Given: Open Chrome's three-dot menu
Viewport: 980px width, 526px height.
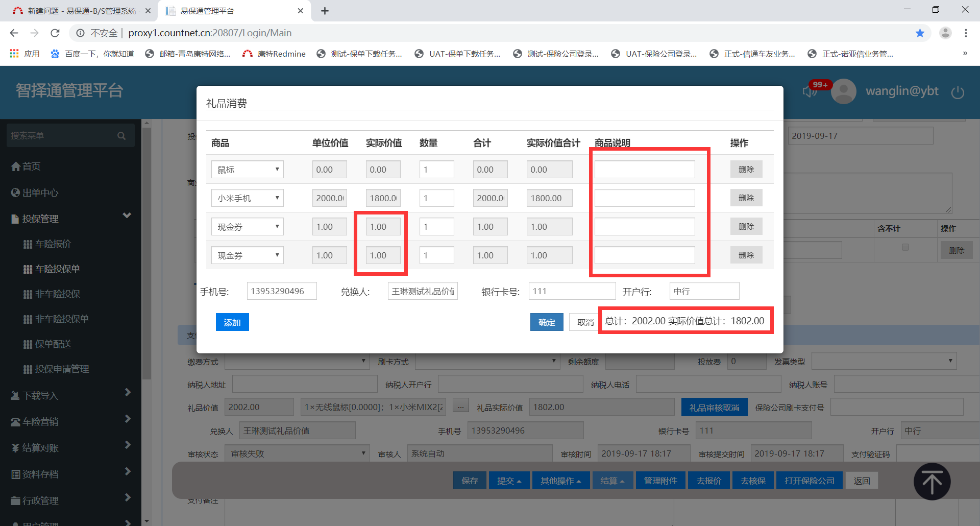Looking at the screenshot, I should point(966,33).
